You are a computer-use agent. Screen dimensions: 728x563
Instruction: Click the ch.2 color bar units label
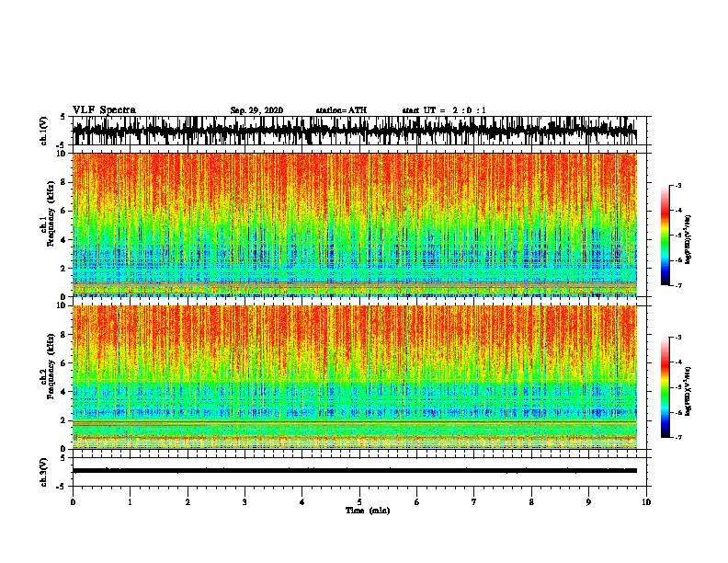(x=688, y=391)
